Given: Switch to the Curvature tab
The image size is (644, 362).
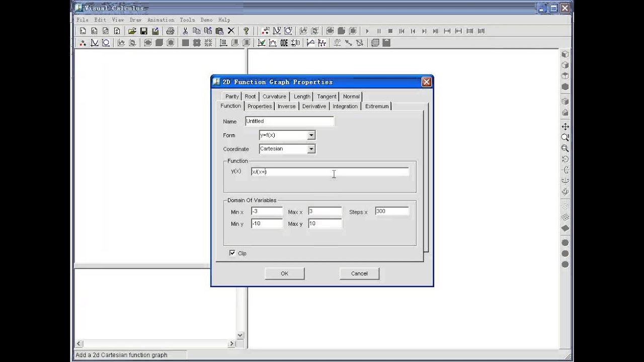Looking at the screenshot, I should [274, 97].
